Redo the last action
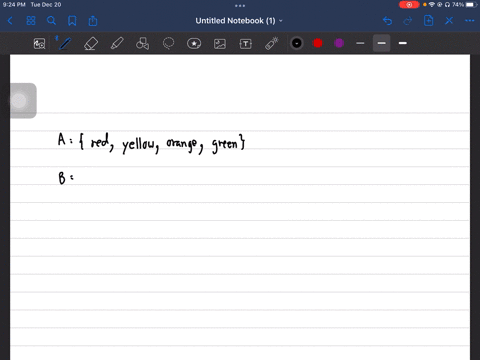The image size is (480, 360). pyautogui.click(x=408, y=21)
